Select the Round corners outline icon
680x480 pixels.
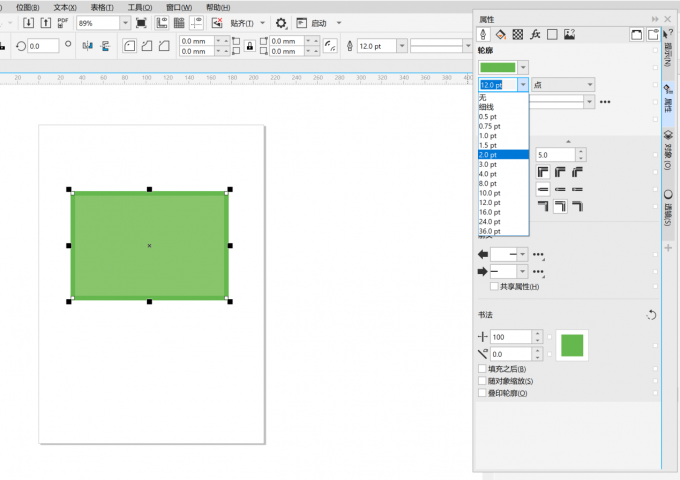tap(560, 172)
